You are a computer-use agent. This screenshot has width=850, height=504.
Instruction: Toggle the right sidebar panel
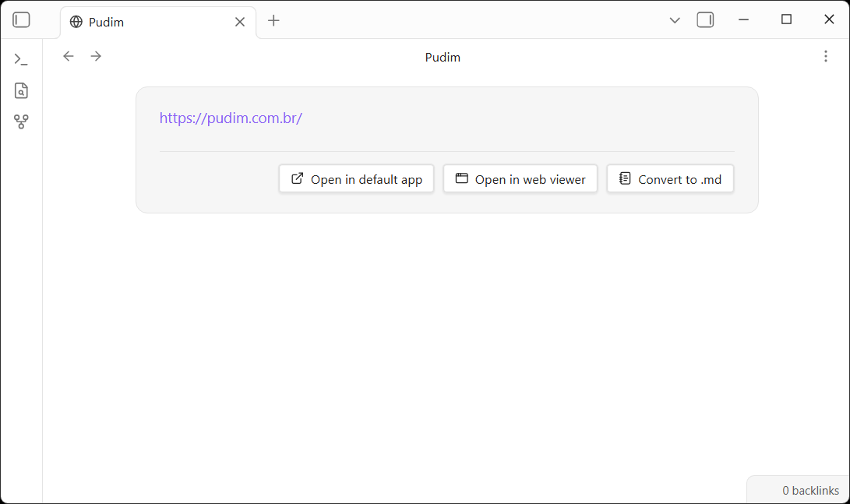click(705, 20)
